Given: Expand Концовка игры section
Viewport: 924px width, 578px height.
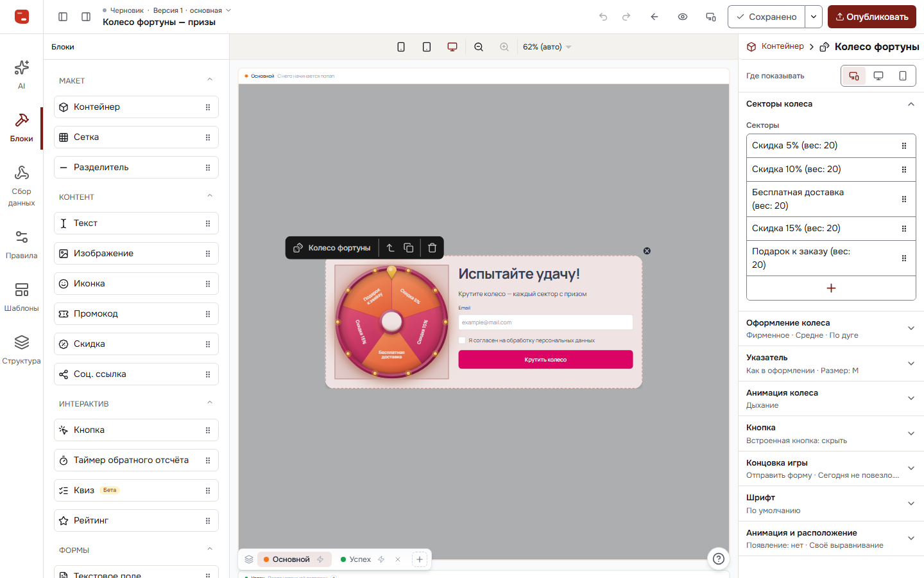Looking at the screenshot, I should (x=831, y=469).
